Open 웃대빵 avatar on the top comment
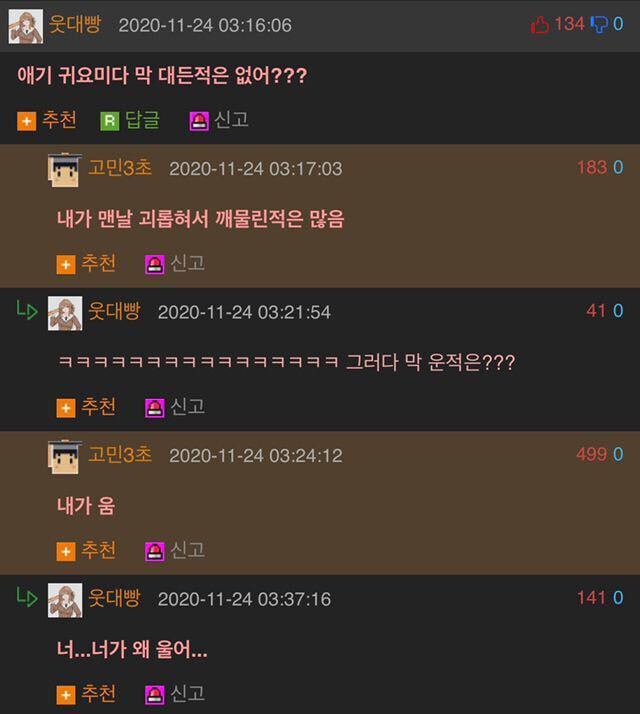Image resolution: width=640 pixels, height=714 pixels. 26,26
